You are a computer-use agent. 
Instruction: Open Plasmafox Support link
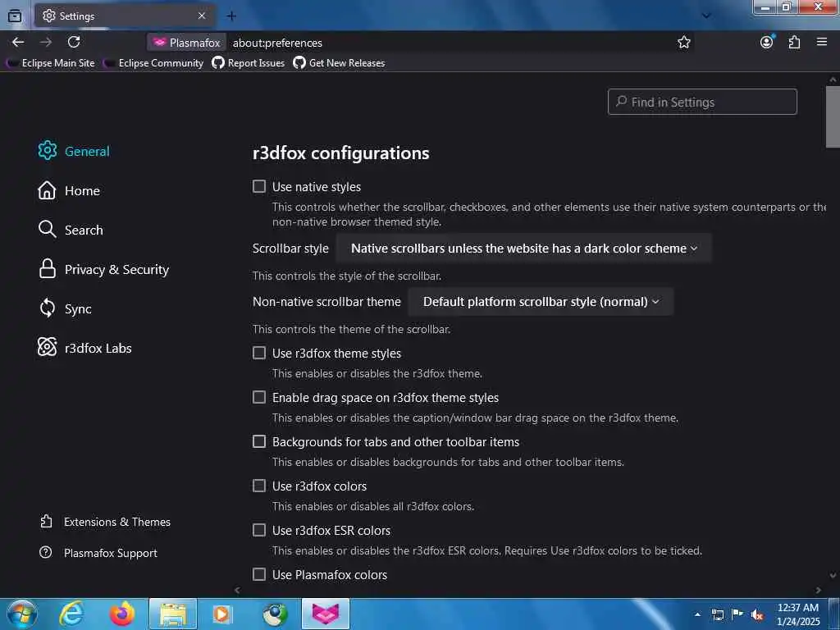(x=98, y=553)
